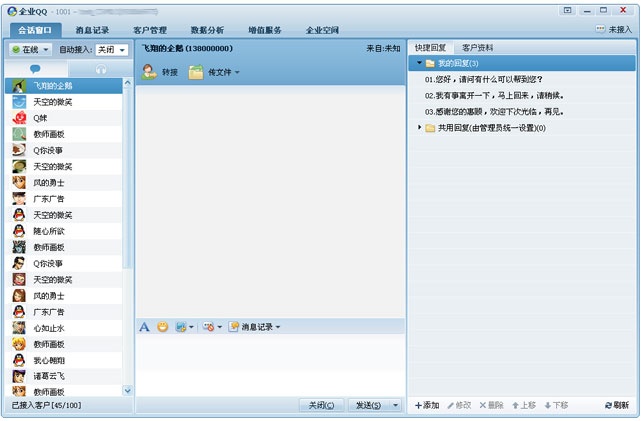Select contact row 我心翱翔
This screenshot has width=642, height=421.
[x=63, y=360]
